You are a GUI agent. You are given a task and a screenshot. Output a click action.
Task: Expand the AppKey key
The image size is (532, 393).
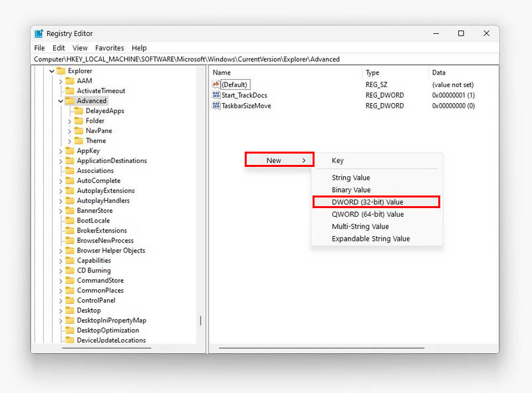[x=61, y=151]
